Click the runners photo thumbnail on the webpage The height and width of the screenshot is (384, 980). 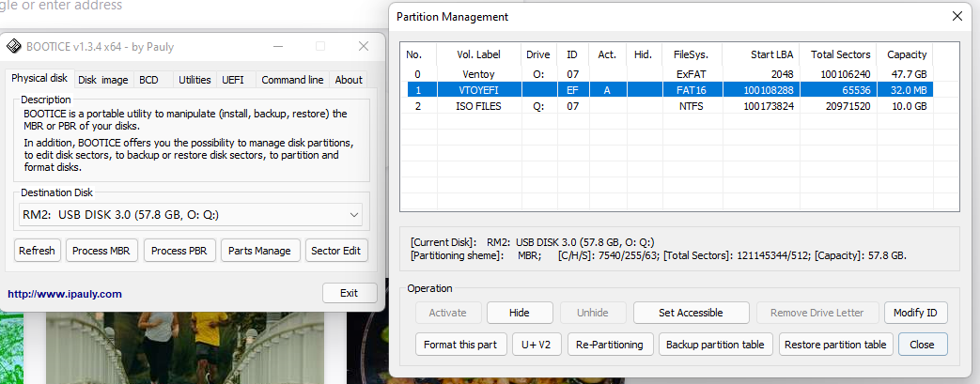coord(185,346)
